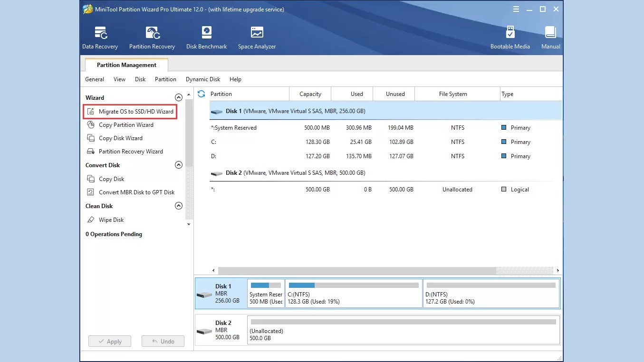Click the Disk 1 drive icon in the disk map
Screen dimensions: 644x362
[204, 295]
